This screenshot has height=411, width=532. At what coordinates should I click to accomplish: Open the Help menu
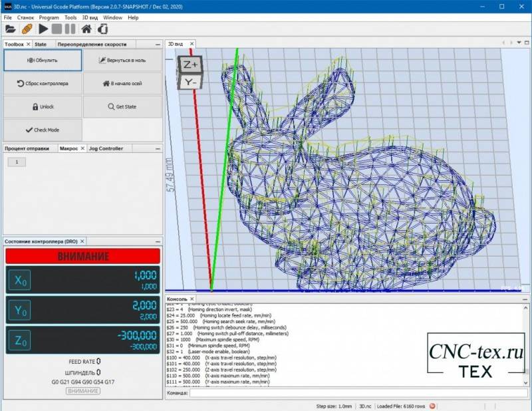[133, 17]
